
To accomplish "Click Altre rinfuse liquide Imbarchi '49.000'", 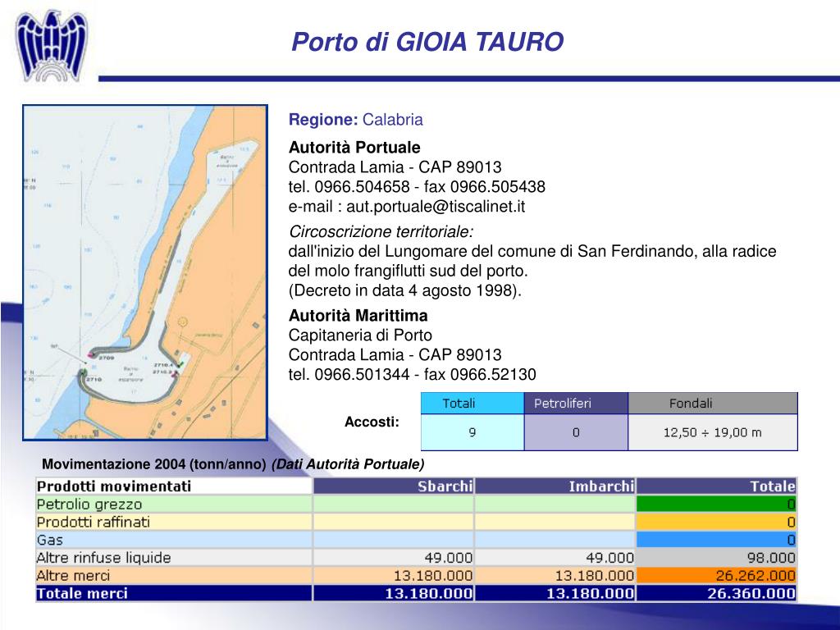I will (555, 558).
